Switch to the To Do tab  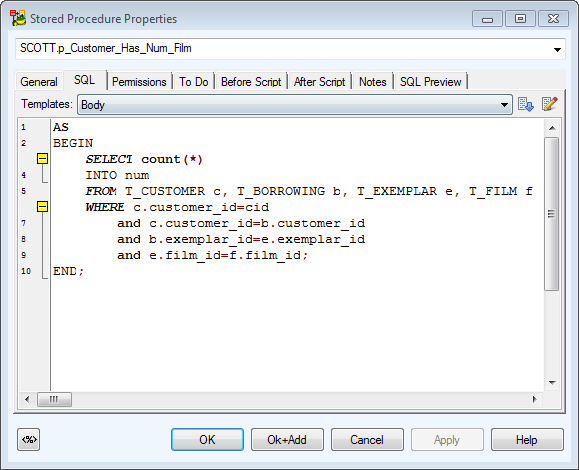[x=193, y=82]
